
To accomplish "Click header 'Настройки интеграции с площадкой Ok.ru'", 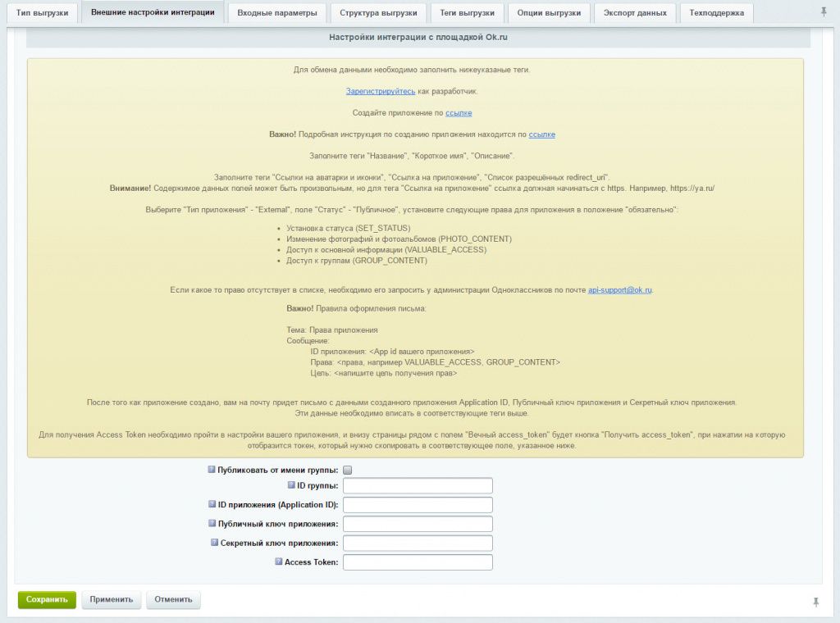I will [418, 38].
